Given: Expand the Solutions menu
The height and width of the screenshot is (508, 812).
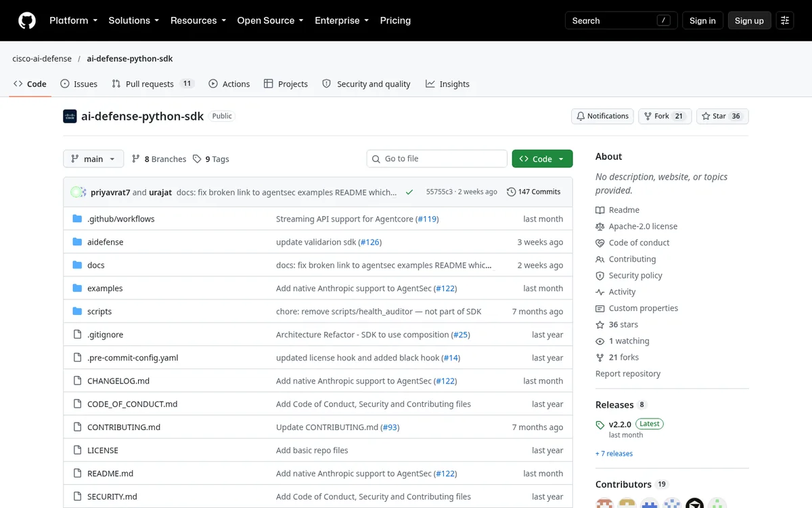Looking at the screenshot, I should click(134, 20).
